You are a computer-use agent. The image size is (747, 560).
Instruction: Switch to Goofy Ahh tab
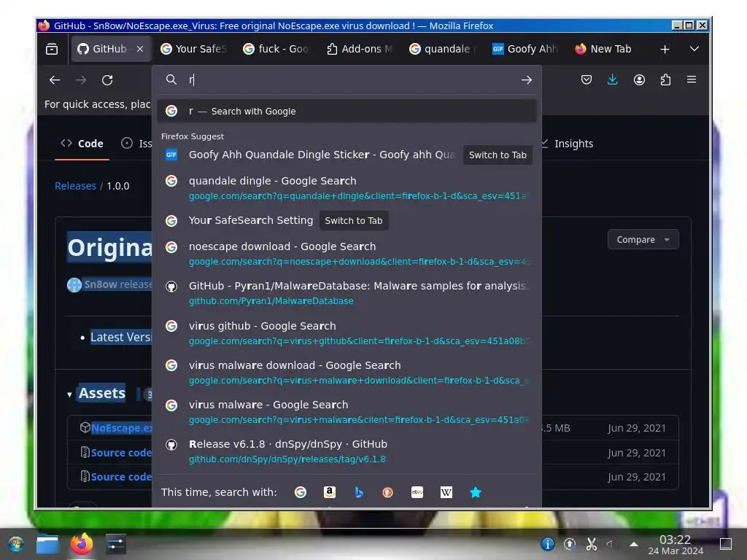click(526, 49)
